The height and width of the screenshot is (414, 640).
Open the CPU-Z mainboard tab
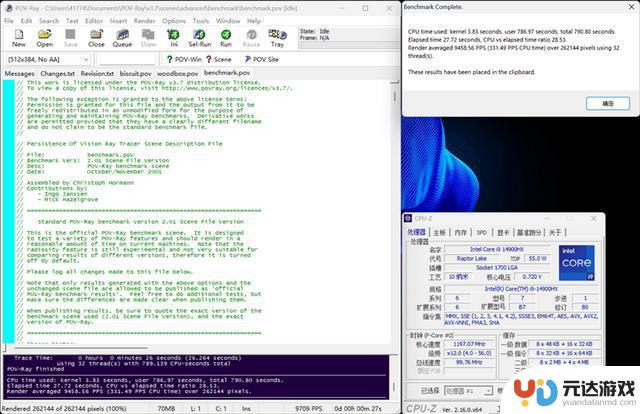pyautogui.click(x=440, y=232)
